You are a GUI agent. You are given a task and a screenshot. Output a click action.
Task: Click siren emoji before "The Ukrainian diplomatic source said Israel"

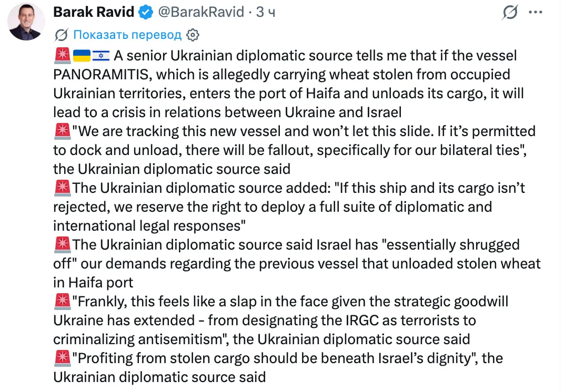(62, 244)
